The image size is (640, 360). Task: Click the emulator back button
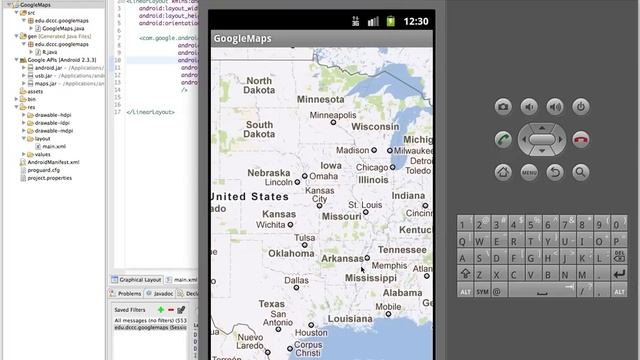(x=555, y=172)
